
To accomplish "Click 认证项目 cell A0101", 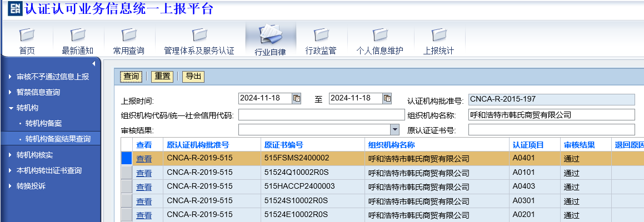I will tap(524, 172).
